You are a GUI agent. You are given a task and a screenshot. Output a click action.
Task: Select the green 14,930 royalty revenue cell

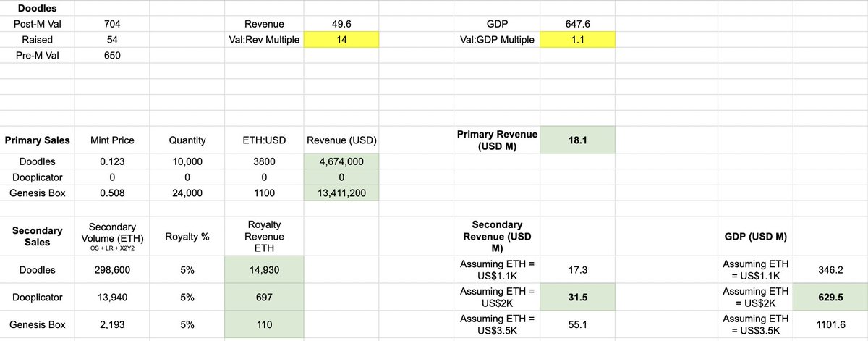tap(265, 269)
